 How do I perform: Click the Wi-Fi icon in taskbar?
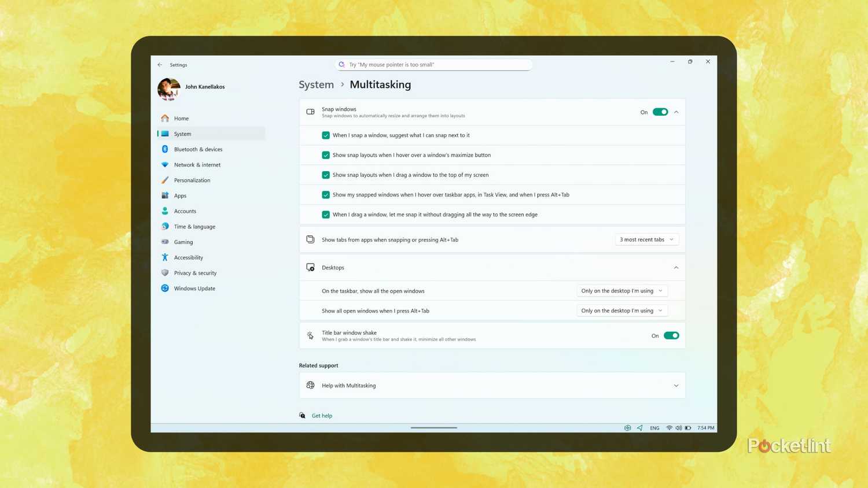(x=669, y=428)
